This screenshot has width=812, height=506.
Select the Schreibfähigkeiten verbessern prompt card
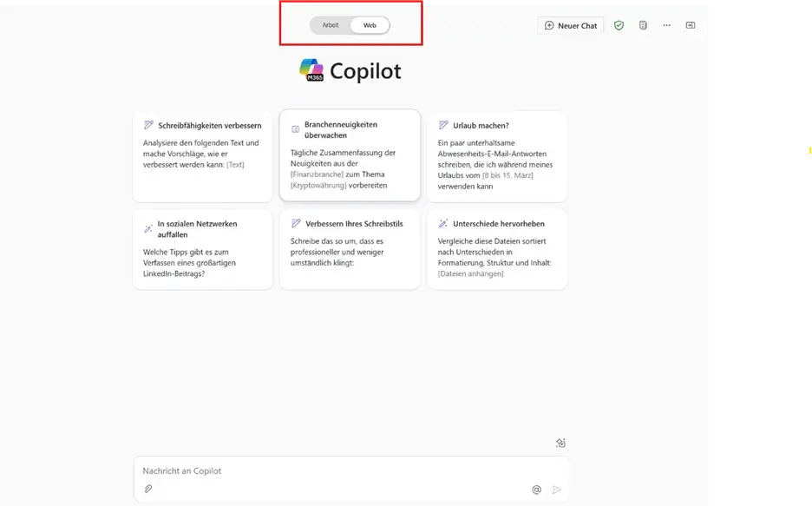click(x=202, y=156)
